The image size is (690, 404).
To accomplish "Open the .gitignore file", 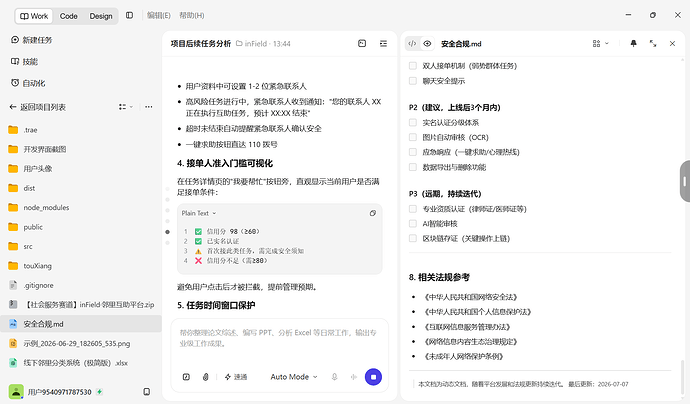I will 81,285.
